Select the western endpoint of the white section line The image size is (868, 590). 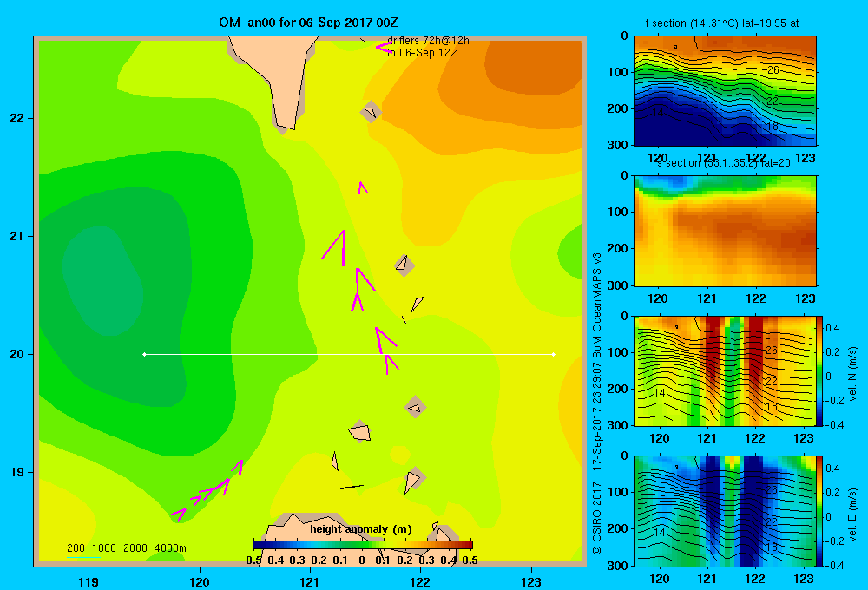click(144, 354)
